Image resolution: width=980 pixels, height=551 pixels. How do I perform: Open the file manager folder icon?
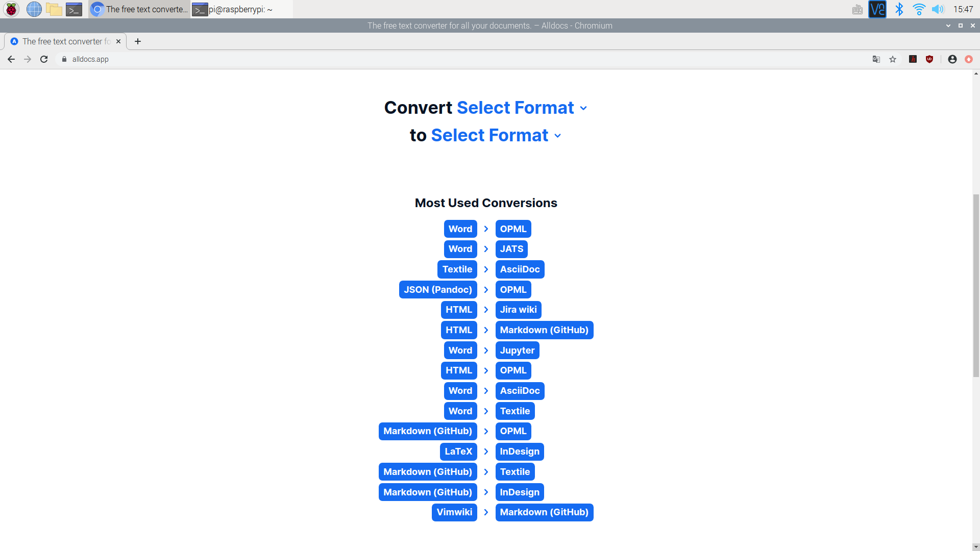[54, 9]
